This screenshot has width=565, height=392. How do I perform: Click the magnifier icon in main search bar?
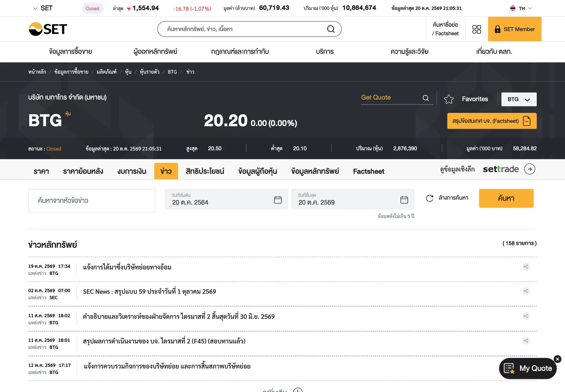pyautogui.click(x=331, y=29)
